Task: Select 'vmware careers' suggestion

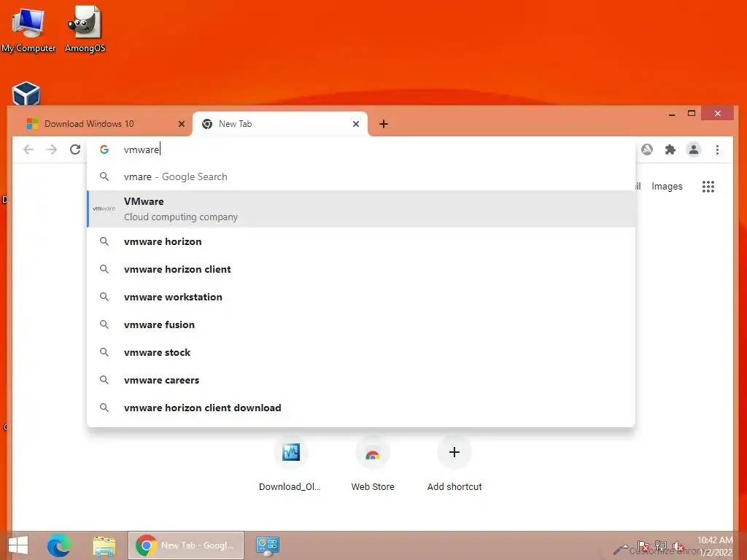Action: [360, 380]
